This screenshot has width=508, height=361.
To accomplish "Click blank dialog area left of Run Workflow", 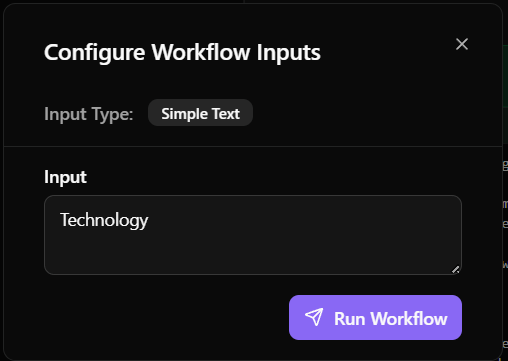I will 160,317.
